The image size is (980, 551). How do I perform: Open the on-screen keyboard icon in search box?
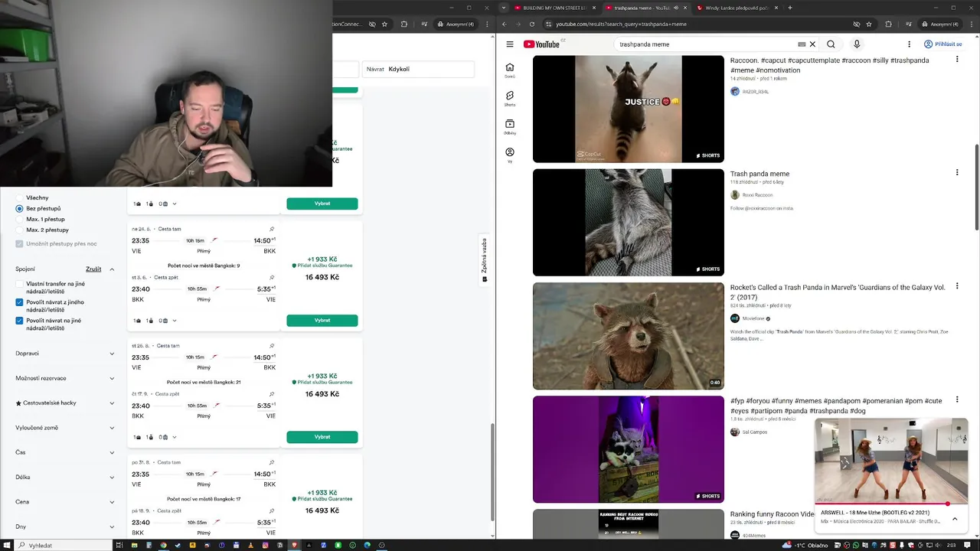802,44
